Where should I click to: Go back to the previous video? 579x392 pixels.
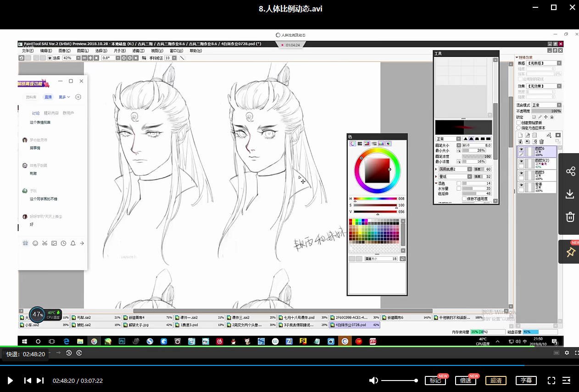pyautogui.click(x=28, y=381)
